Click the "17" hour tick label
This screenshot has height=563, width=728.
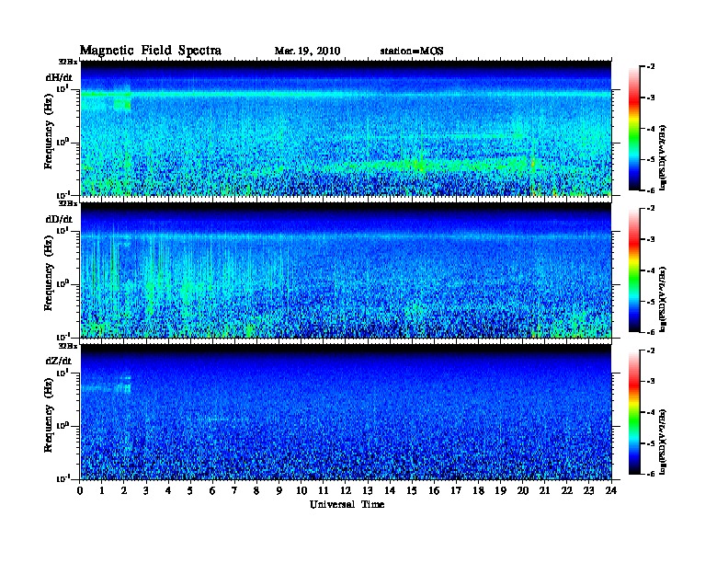tap(456, 491)
